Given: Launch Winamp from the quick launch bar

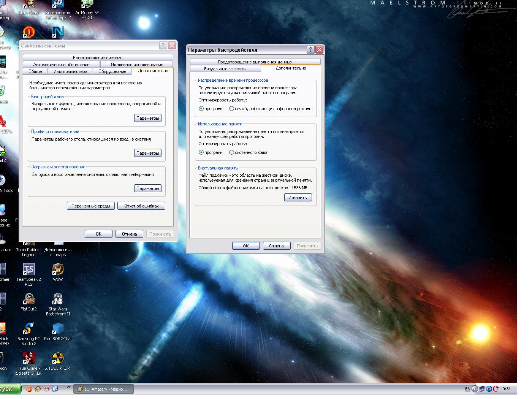Looking at the screenshot, I should point(38,389).
